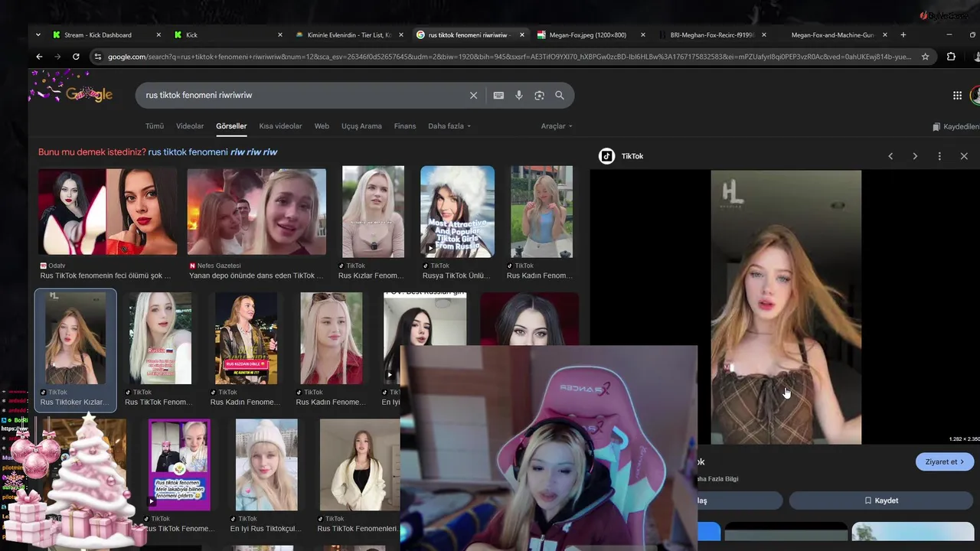Reload the Google search page
This screenshot has width=980, height=551.
pyautogui.click(x=76, y=57)
